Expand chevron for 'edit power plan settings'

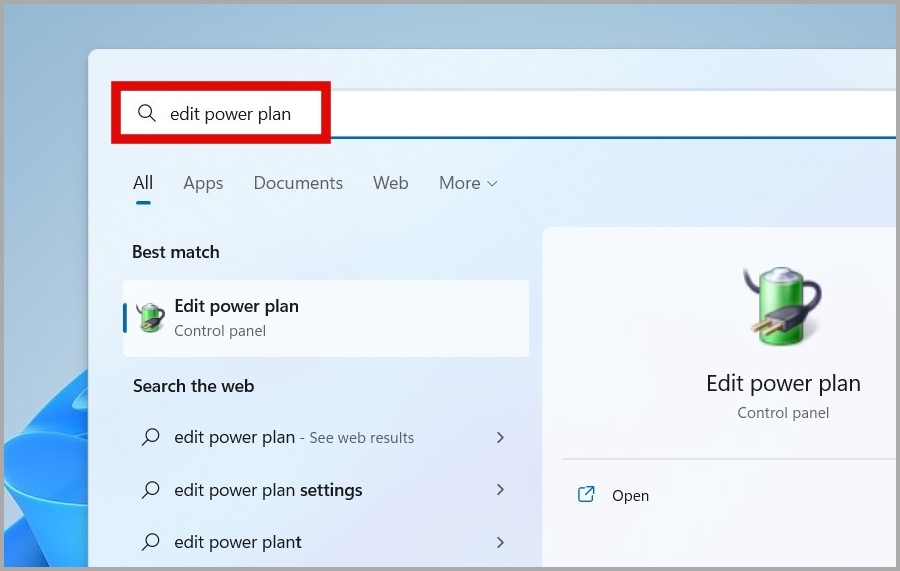[x=500, y=490]
